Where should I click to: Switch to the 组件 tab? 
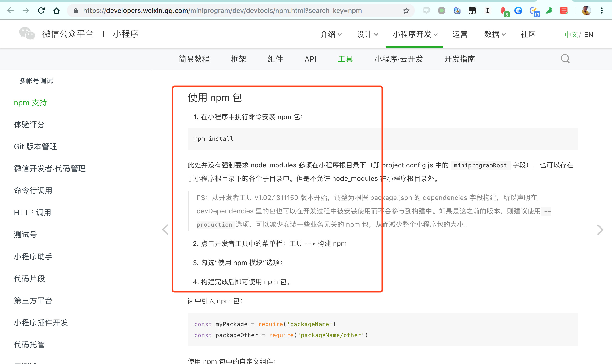tap(275, 59)
